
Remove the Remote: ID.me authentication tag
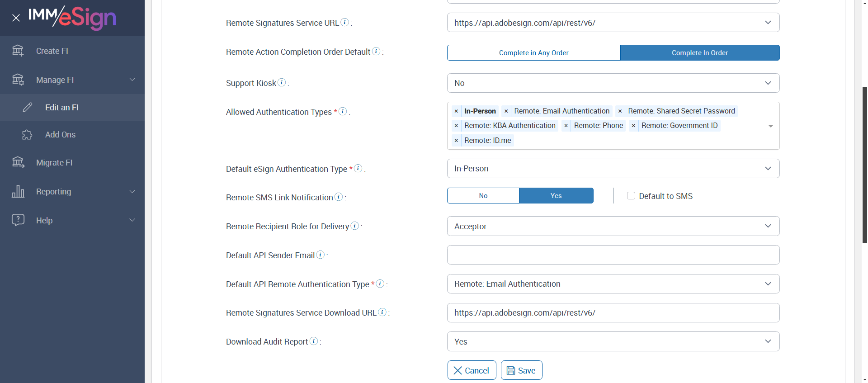coord(456,141)
